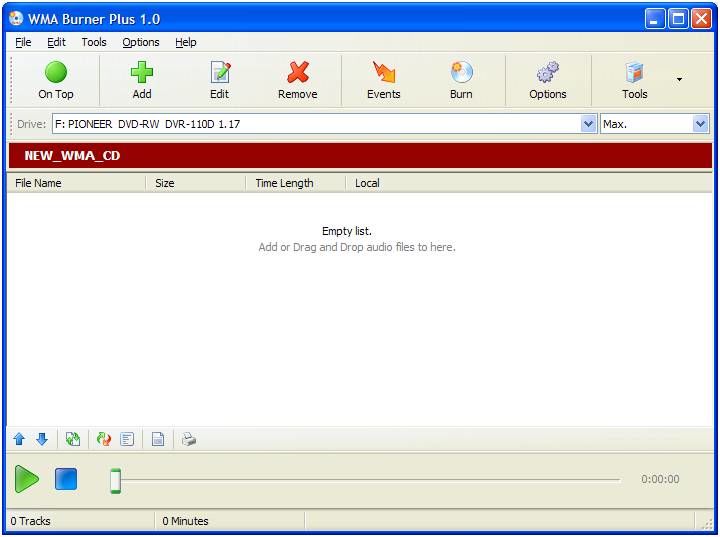
Task: Open the Events arrow icon
Action: (x=384, y=72)
